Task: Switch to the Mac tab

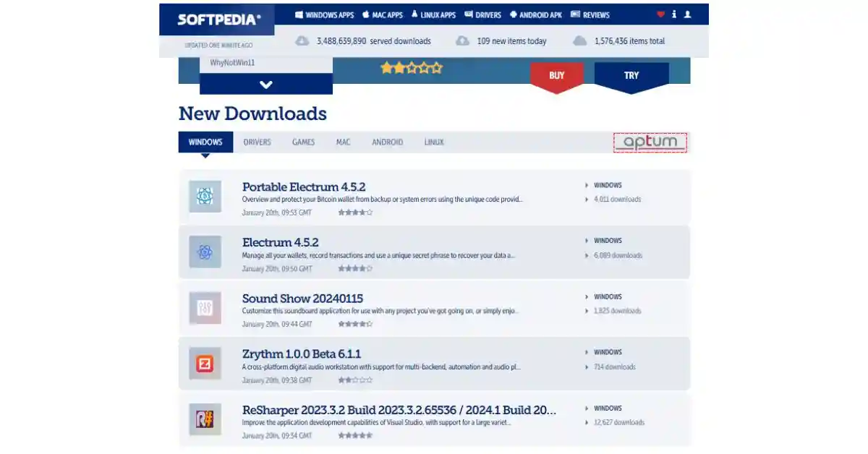Action: tap(343, 142)
